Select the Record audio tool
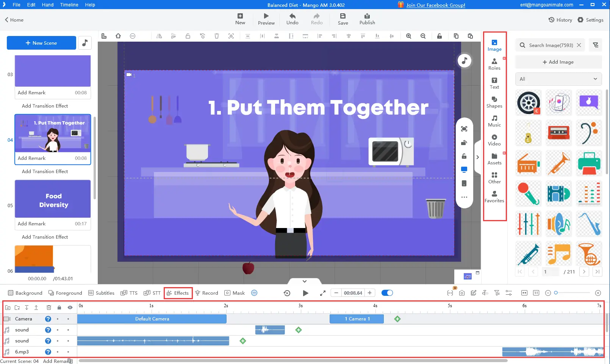The image size is (610, 364). click(206, 292)
